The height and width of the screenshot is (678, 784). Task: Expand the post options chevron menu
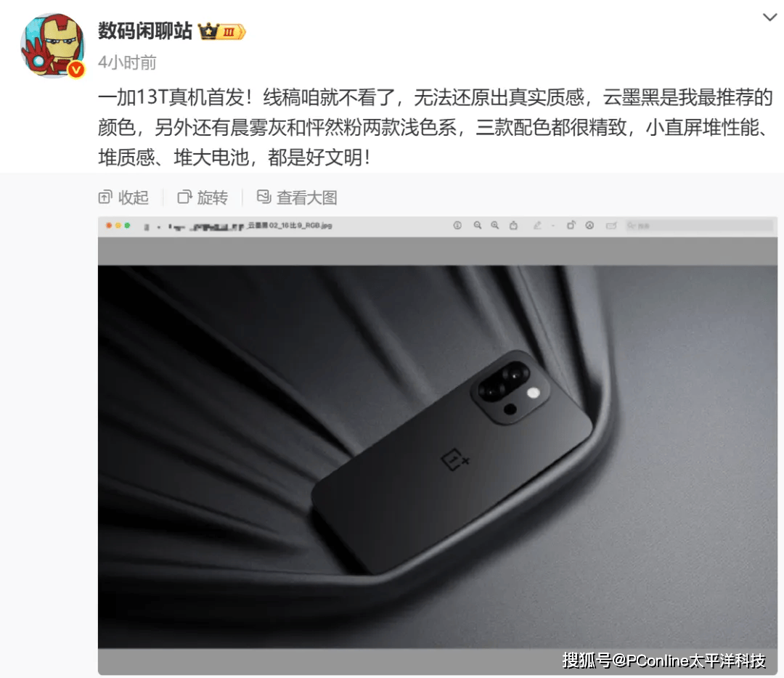pos(769,17)
